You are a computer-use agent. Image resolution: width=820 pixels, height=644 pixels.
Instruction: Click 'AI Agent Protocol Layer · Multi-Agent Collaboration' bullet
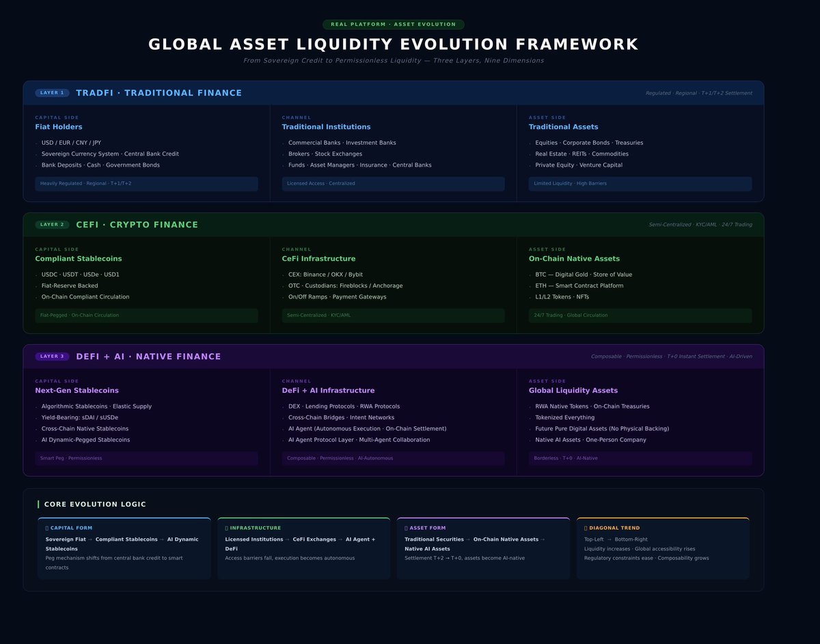tap(359, 440)
